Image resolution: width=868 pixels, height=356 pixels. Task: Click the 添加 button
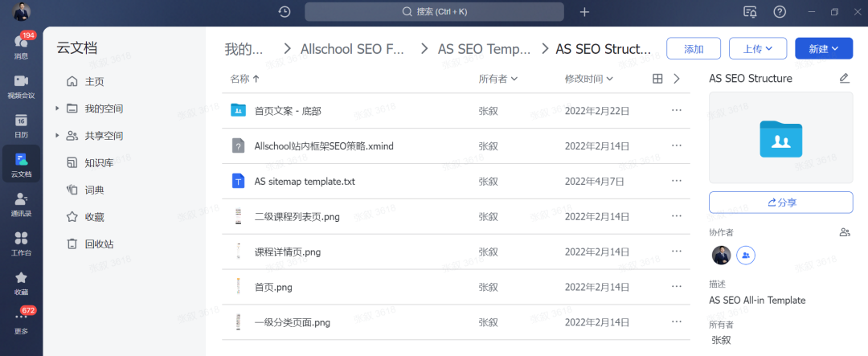693,49
